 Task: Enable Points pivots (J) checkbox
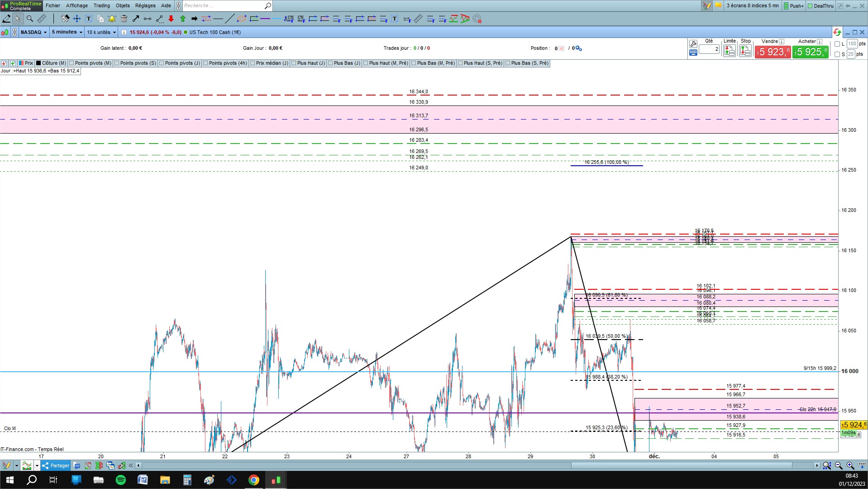click(162, 63)
